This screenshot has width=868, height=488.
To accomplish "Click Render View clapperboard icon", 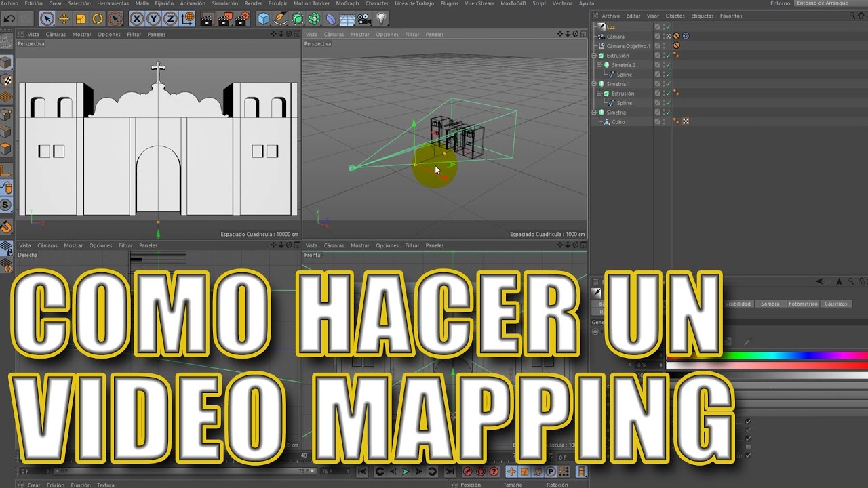I will coord(207,19).
